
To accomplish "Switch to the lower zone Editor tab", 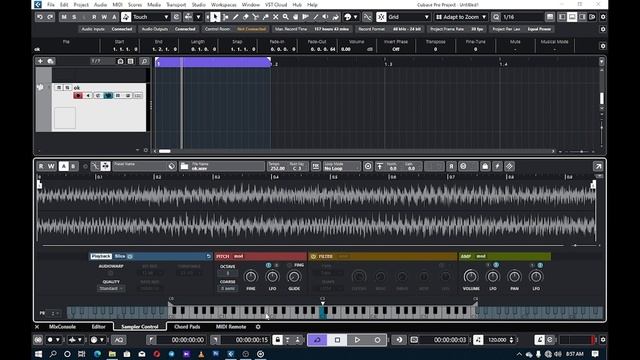I will tap(98, 327).
